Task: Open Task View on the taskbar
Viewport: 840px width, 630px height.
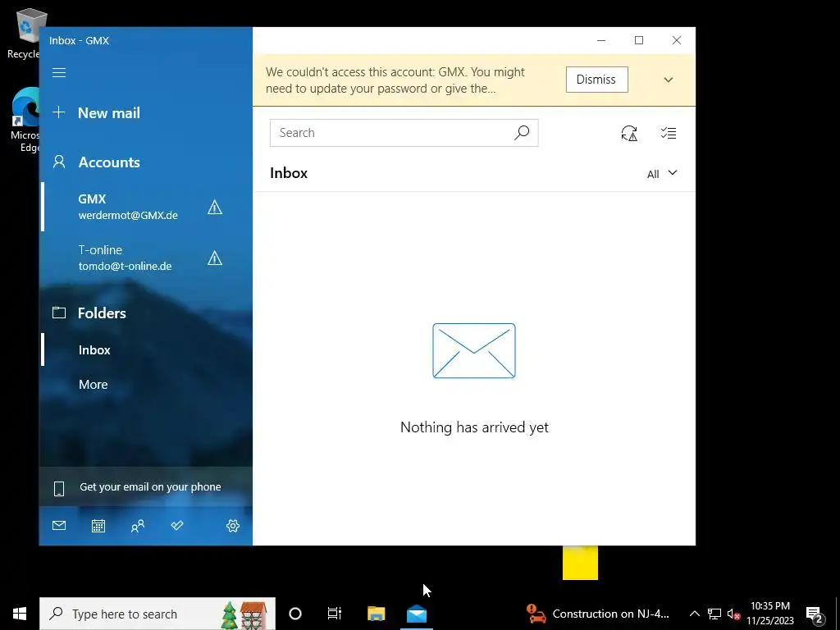Action: 335,614
